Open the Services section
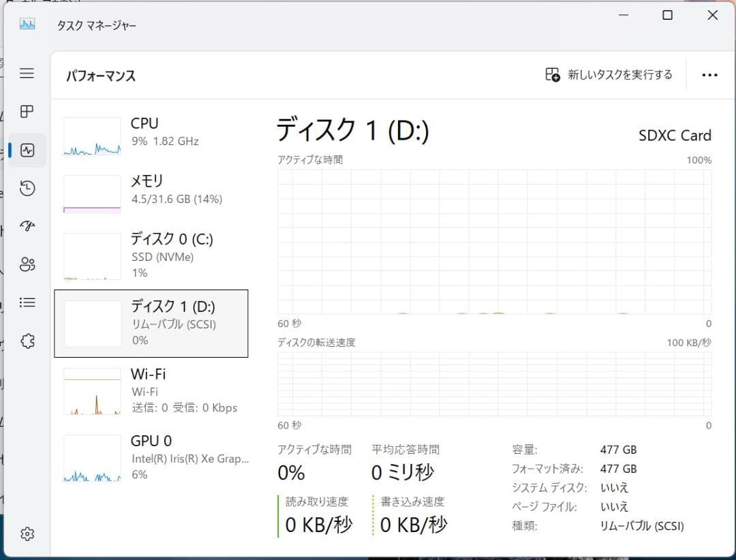736x560 pixels. [27, 341]
